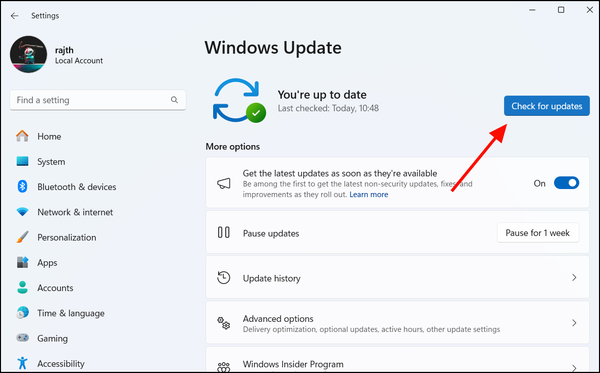This screenshot has height=373, width=600.
Task: Click the Accessibility figure icon
Action: coord(22,363)
